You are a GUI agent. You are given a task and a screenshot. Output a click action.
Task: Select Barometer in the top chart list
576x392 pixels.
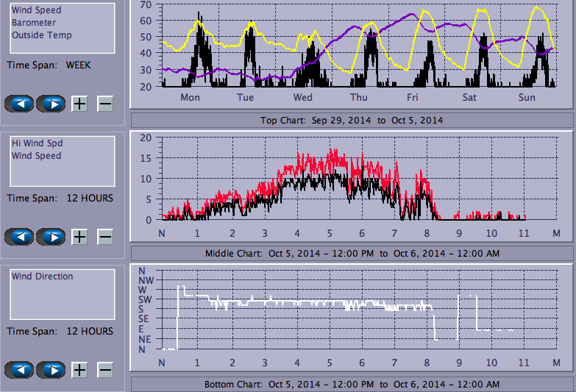[x=33, y=23]
